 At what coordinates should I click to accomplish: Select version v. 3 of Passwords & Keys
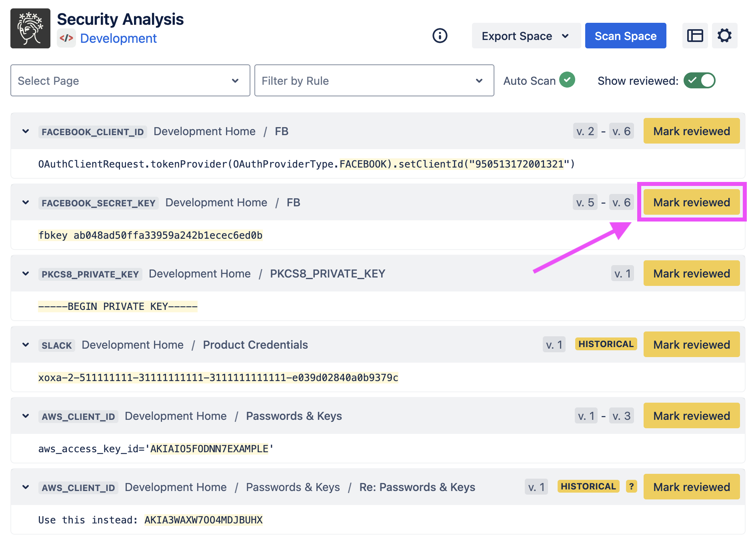pos(621,416)
